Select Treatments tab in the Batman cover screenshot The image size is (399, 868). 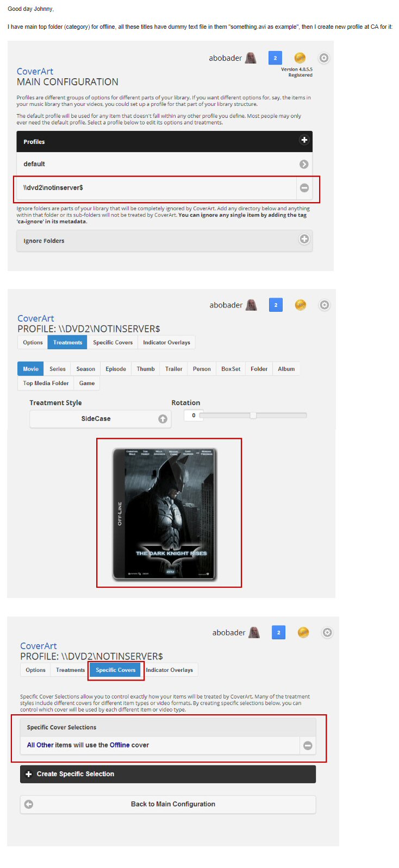pyautogui.click(x=68, y=343)
